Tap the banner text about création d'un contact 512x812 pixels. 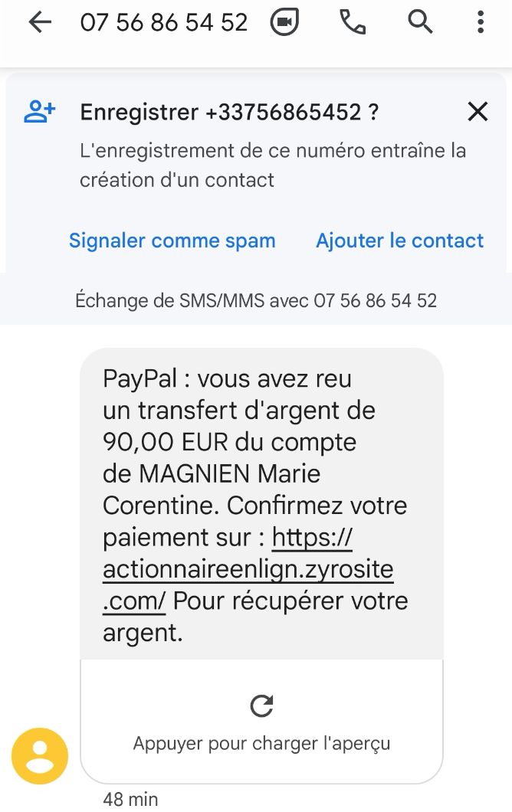(273, 165)
